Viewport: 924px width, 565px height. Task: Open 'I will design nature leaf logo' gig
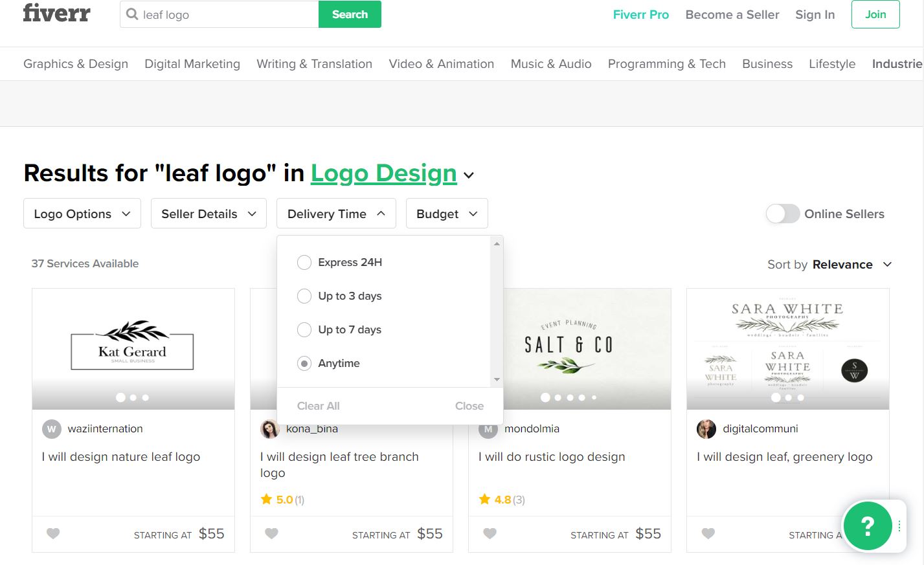pyautogui.click(x=121, y=456)
